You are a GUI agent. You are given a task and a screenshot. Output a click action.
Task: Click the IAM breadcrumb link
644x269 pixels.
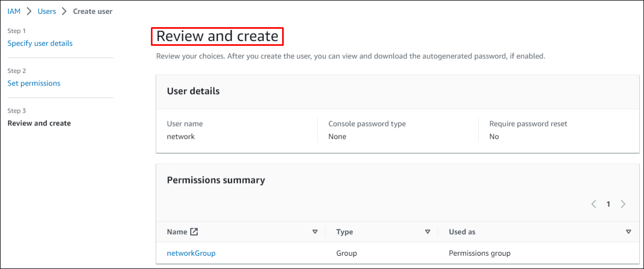coord(14,11)
